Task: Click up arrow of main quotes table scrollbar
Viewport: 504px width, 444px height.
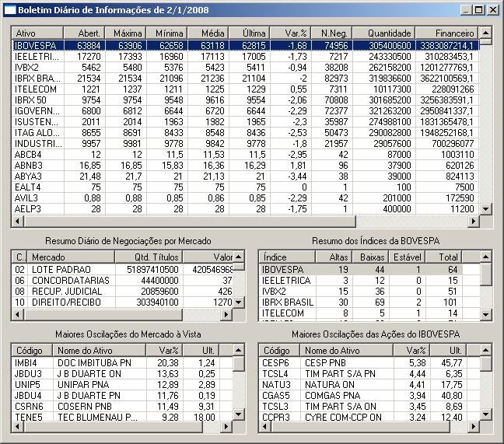Action: coord(485,33)
